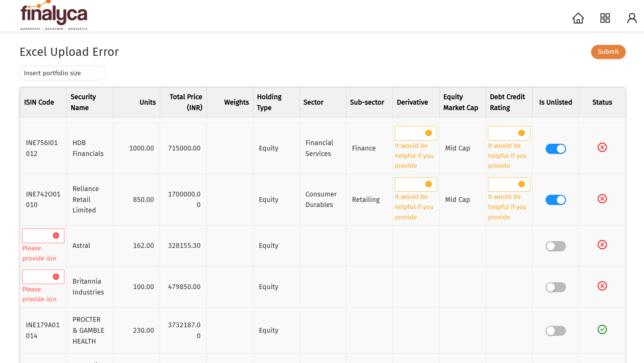Click Debt Credit Rating input for Reliance Retail
The height and width of the screenshot is (363, 644).
[x=509, y=184]
